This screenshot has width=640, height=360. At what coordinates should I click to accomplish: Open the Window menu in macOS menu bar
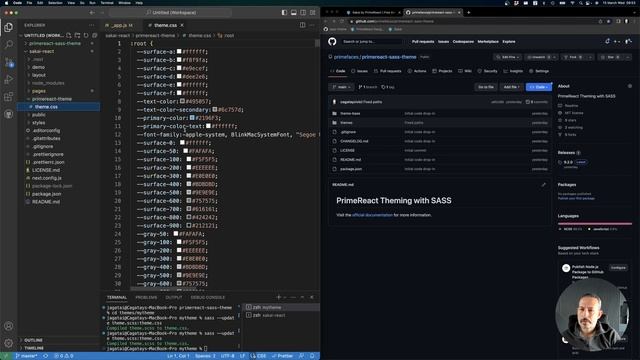(x=124, y=3)
